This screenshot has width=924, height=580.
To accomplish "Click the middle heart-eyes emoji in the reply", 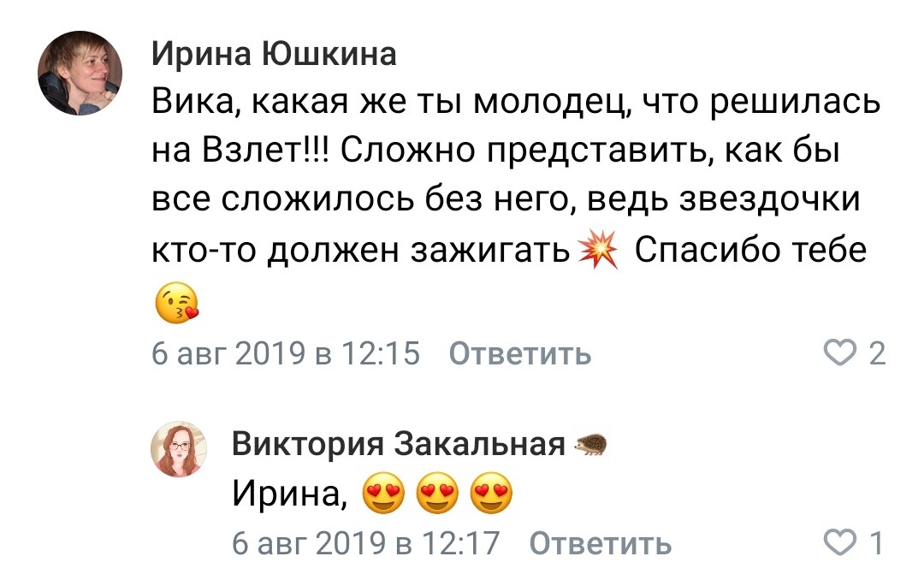I will [437, 495].
